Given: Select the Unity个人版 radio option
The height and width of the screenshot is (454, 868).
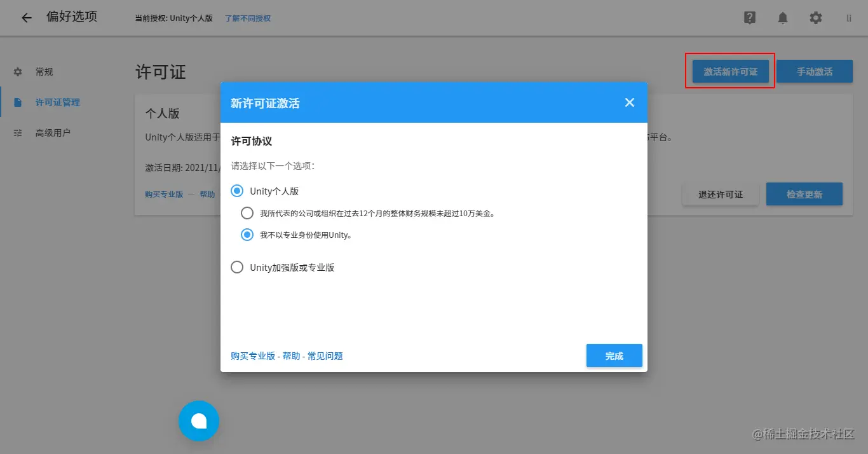Looking at the screenshot, I should (x=237, y=191).
